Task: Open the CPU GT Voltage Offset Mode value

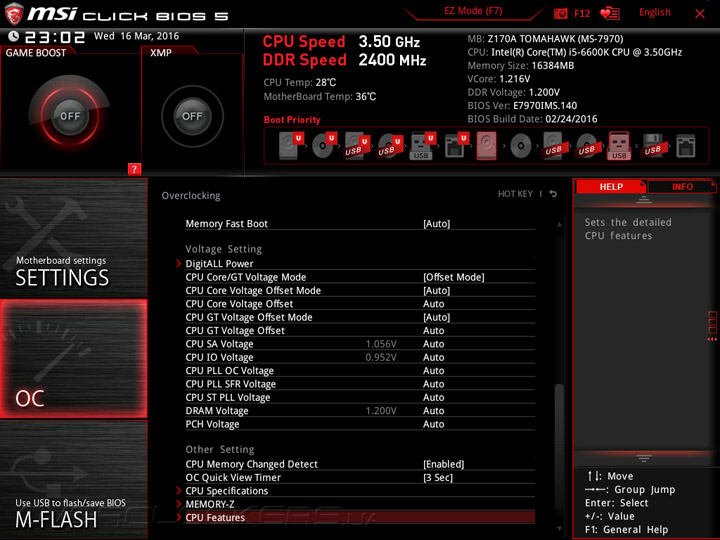Action: click(x=437, y=317)
